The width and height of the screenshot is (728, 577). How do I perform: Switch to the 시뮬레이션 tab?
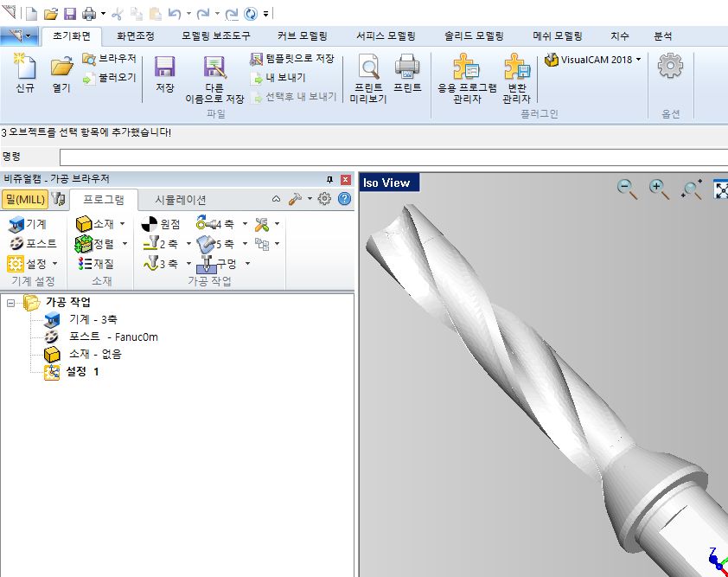click(x=180, y=200)
